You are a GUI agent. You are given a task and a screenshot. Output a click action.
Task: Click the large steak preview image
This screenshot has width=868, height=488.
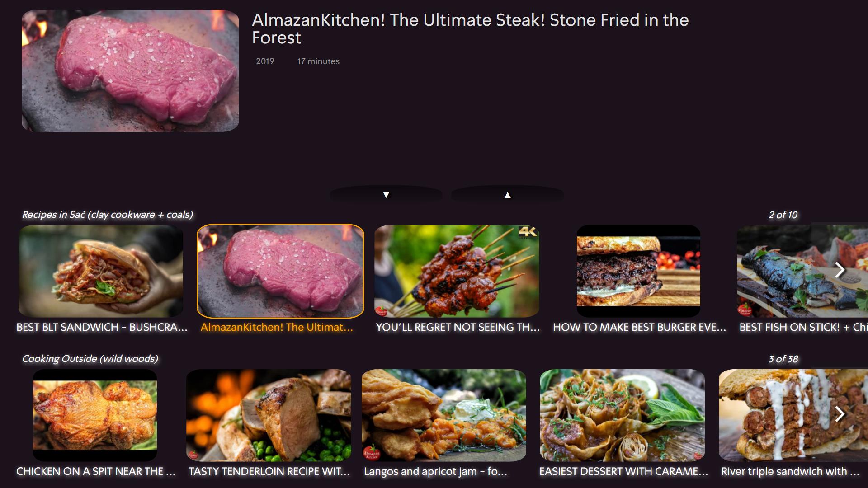tap(130, 71)
